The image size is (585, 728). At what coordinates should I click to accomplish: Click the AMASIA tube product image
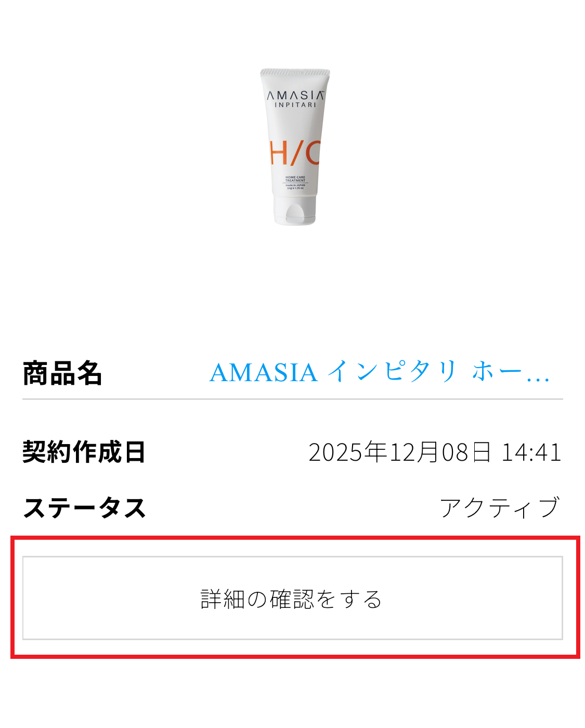tap(295, 147)
